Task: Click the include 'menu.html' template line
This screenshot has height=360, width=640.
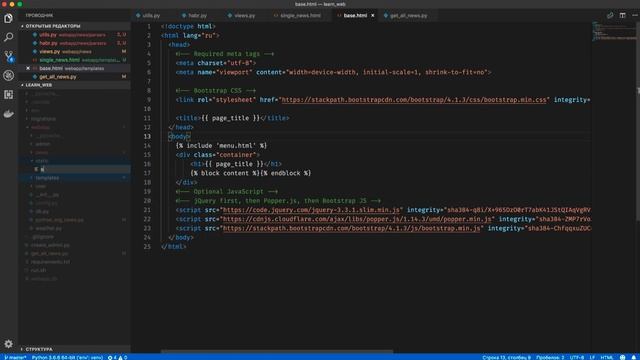Action: click(221, 145)
